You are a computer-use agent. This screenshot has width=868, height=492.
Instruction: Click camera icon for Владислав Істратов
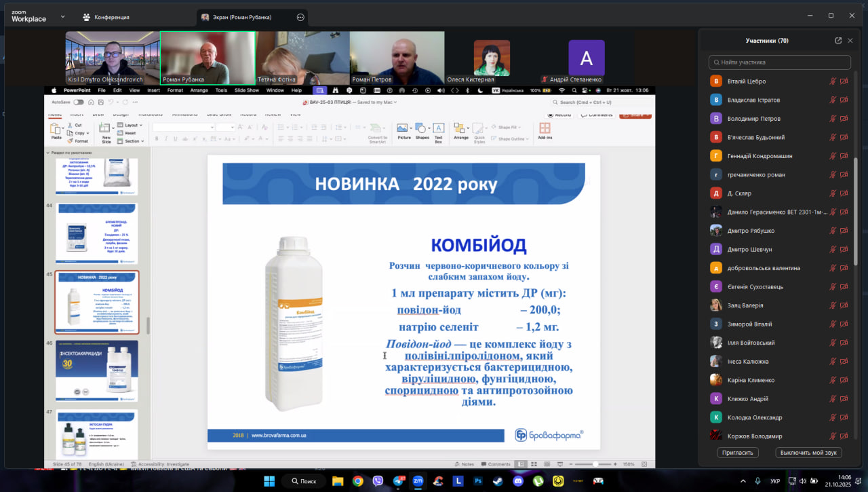(x=844, y=100)
